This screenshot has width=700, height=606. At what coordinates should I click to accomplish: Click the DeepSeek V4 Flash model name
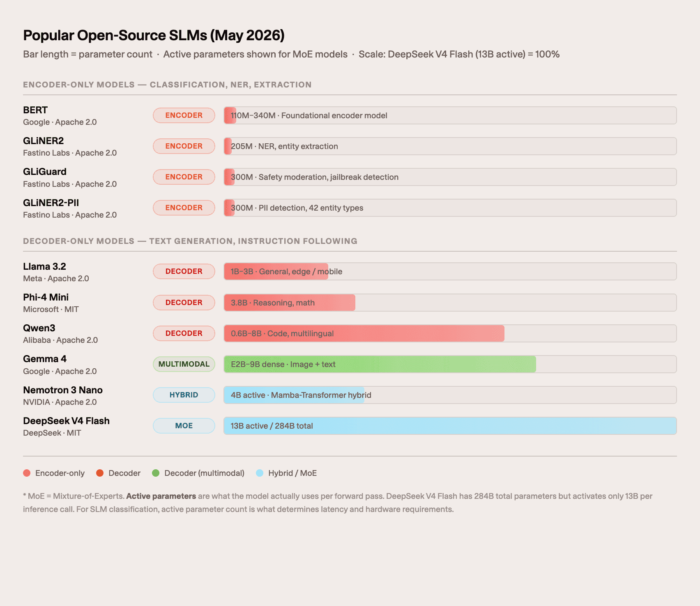[x=66, y=421]
